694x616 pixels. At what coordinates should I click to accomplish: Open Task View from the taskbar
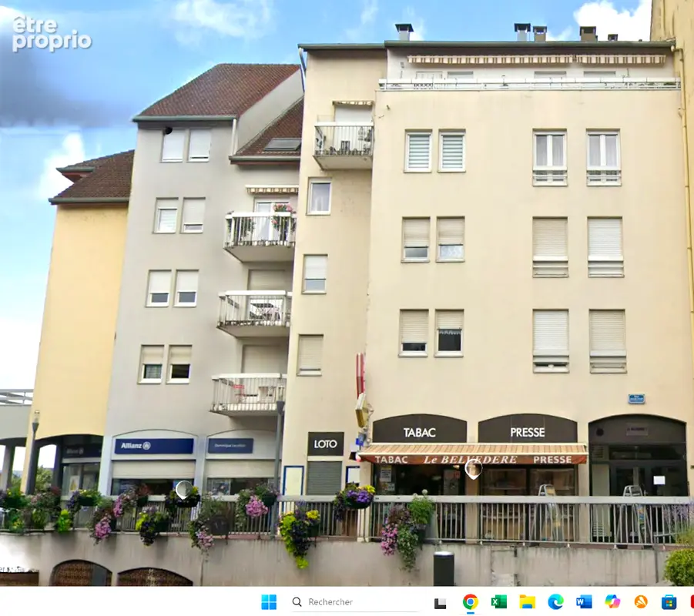pos(440,602)
